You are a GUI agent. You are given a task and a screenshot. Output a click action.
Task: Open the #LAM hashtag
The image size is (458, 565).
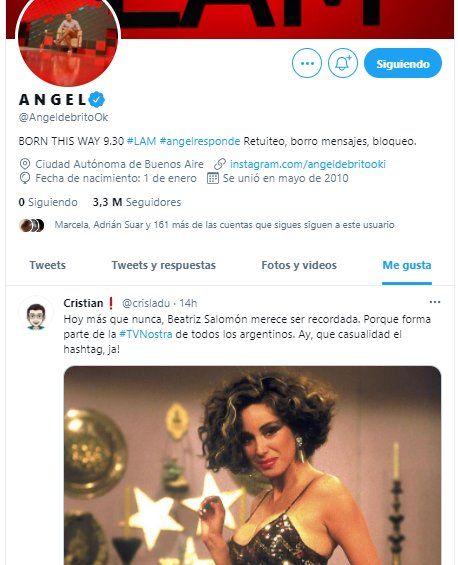[x=142, y=141]
